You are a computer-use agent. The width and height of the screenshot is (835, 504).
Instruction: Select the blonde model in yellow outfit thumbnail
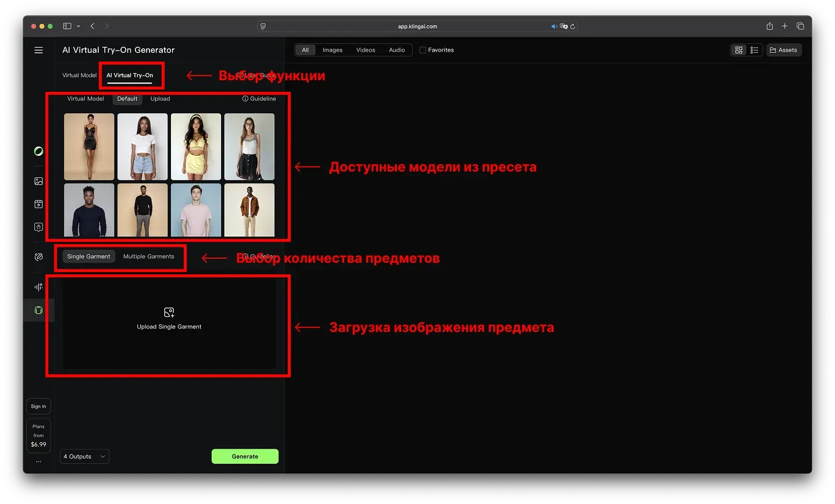196,146
